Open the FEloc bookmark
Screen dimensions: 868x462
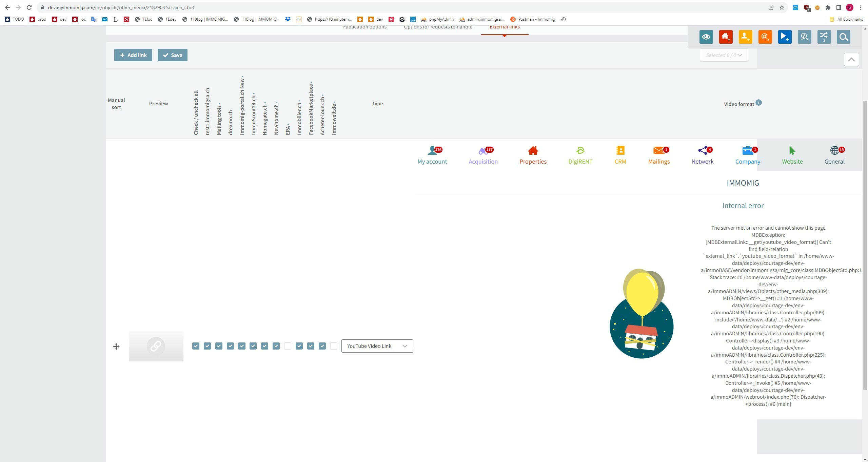(143, 19)
